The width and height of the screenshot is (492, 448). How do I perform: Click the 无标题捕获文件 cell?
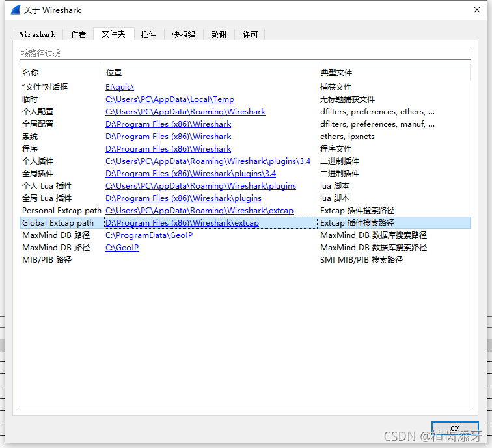[348, 99]
